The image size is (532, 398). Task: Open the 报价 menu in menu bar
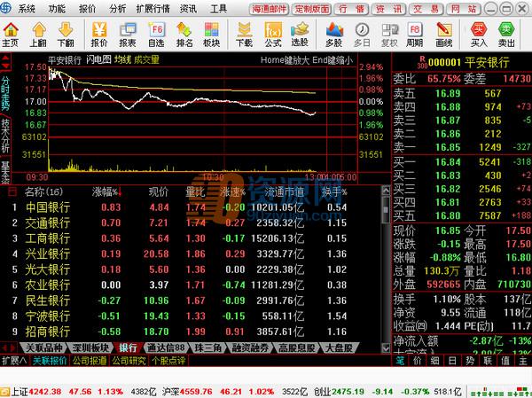pyautogui.click(x=87, y=9)
